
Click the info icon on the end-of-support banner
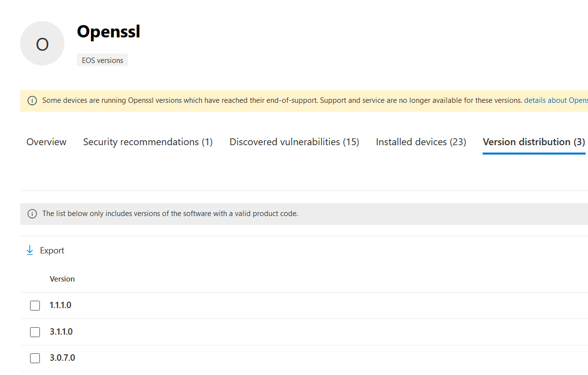[x=32, y=100]
